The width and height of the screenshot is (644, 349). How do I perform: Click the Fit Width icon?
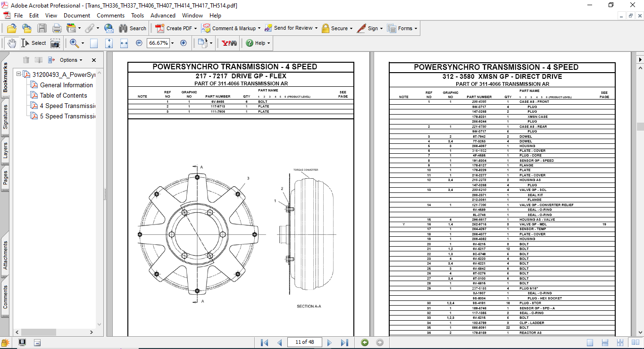(124, 43)
